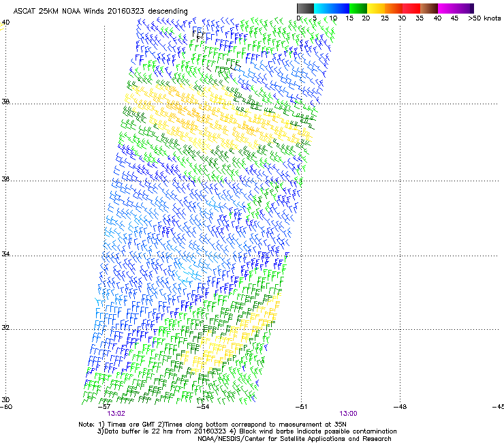Screen dimensions: 504x443
Task: Click the purple '13:02' swath time label
Action: click(116, 414)
